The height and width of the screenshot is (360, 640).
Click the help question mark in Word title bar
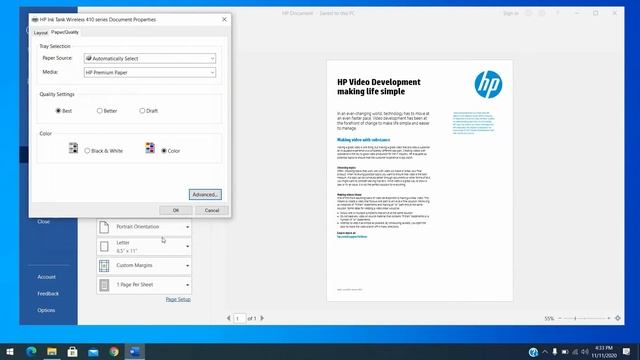pos(557,13)
